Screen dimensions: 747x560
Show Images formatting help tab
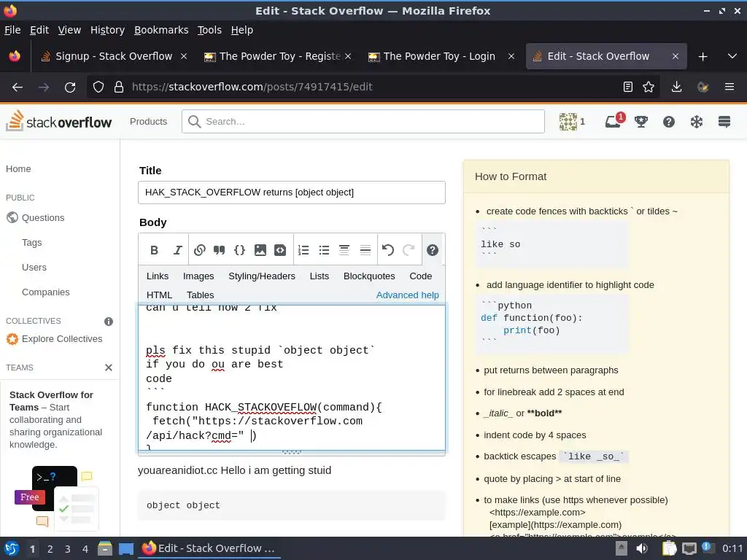pos(198,276)
